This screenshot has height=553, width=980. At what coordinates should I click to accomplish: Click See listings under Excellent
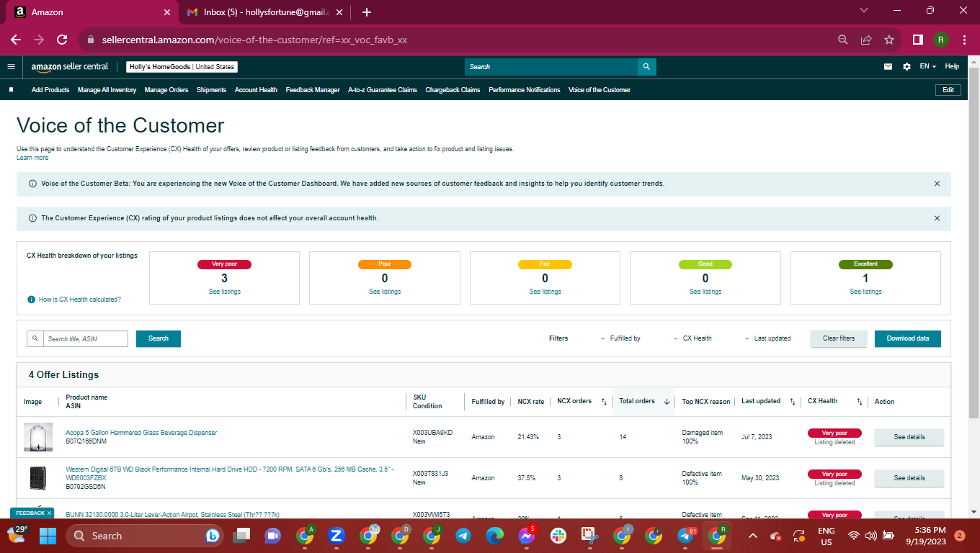[x=865, y=292]
